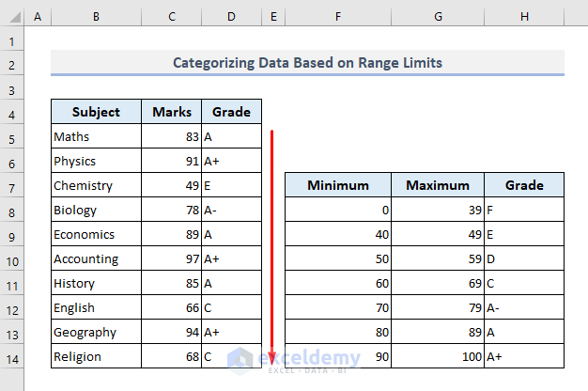This screenshot has height=391, width=588.
Task: Click the grade cell for Chemistry
Action: [x=231, y=185]
